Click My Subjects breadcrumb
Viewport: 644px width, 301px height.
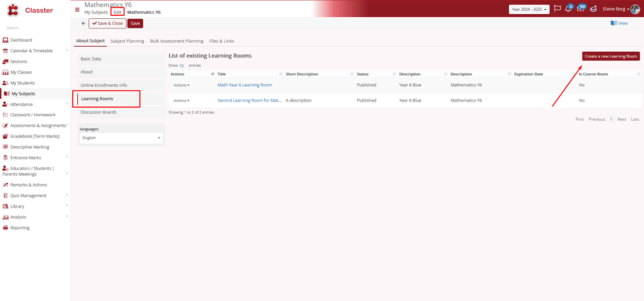[x=96, y=12]
